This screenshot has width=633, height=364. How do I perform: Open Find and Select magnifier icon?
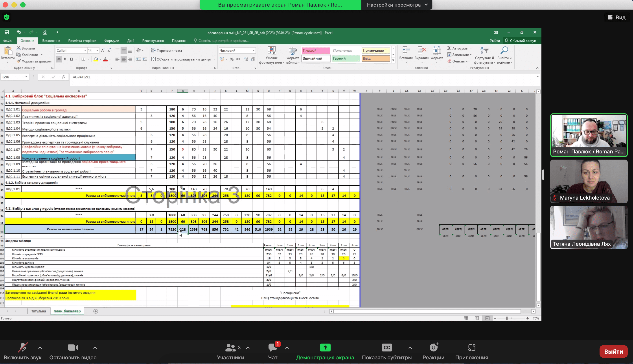(504, 51)
